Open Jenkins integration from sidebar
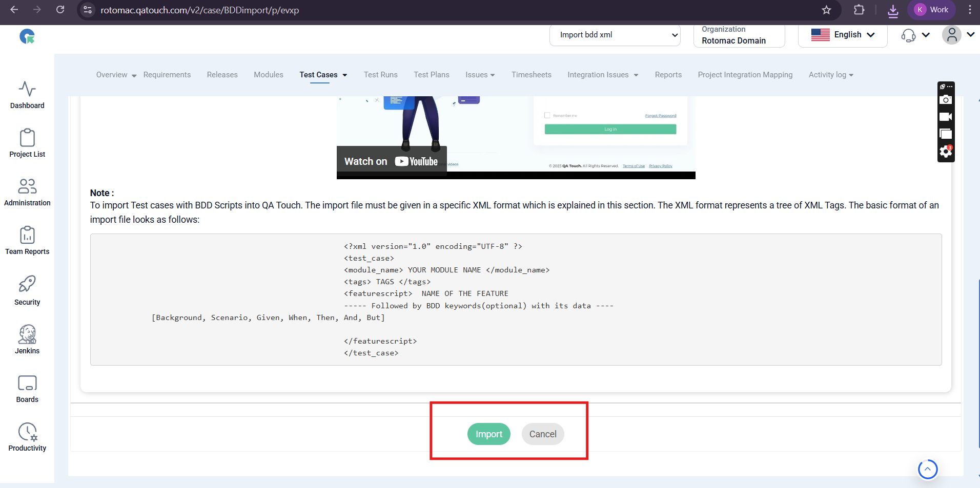 point(27,340)
